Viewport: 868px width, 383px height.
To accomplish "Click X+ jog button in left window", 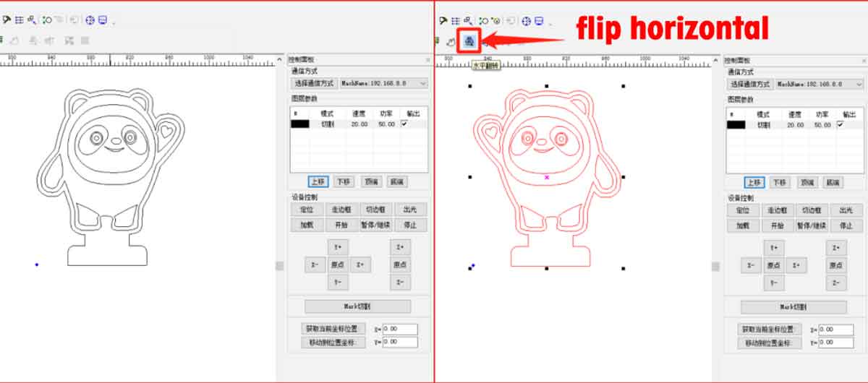I will 361,265.
